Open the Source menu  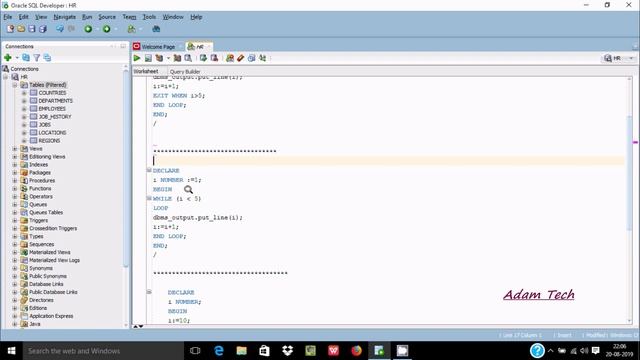pos(107,17)
